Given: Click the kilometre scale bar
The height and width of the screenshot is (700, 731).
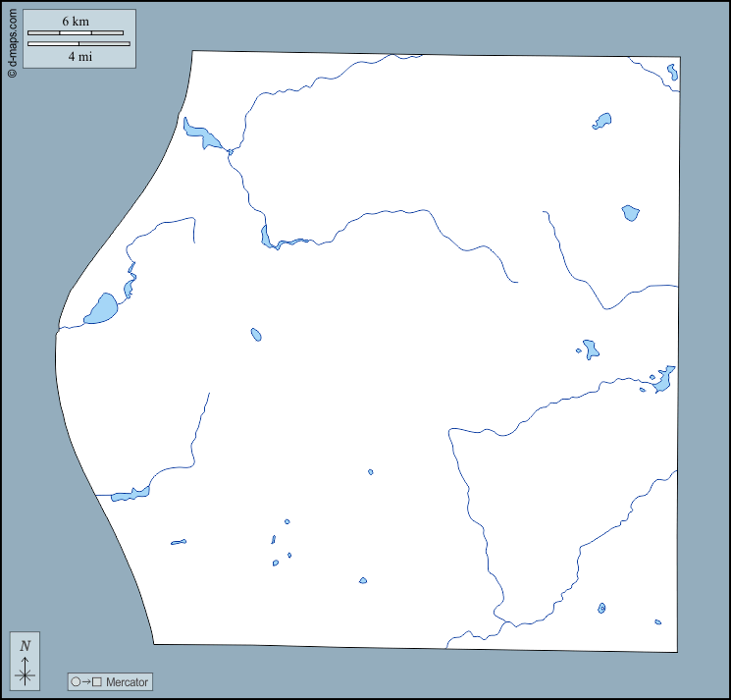Looking at the screenshot, I should coord(76,33).
